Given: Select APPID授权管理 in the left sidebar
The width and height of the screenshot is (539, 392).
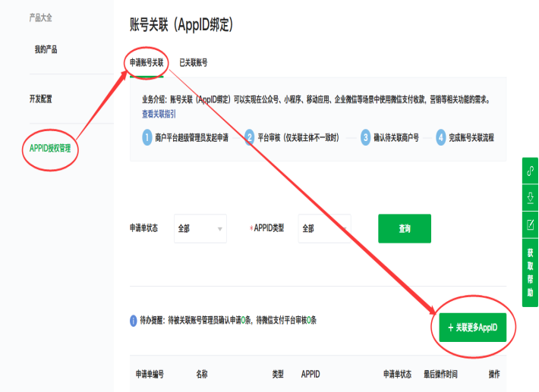Looking at the screenshot, I should click(x=50, y=148).
